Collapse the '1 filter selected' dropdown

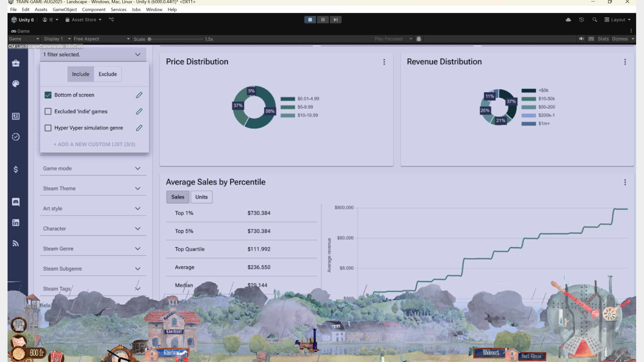pos(137,54)
